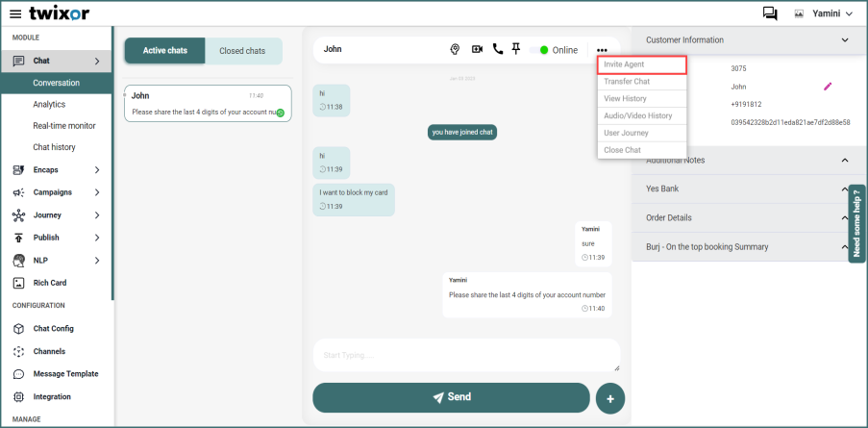Click the location pin icon in chat header
The height and width of the screenshot is (428, 868).
coord(456,50)
